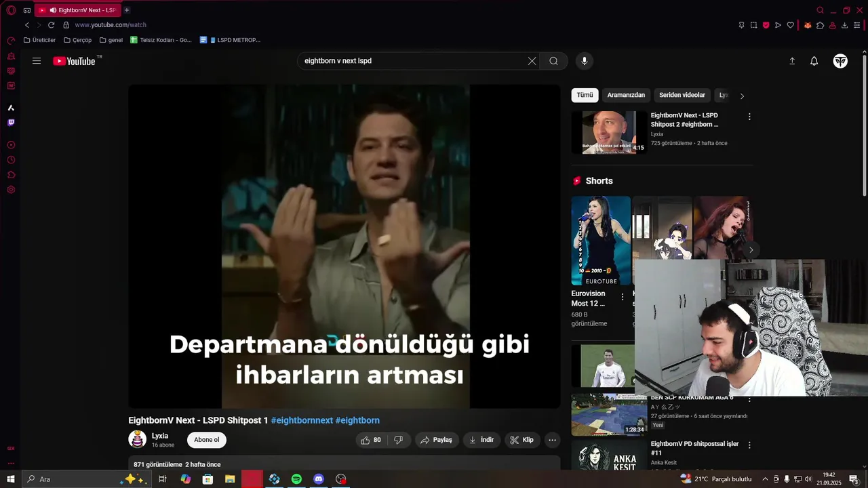Open sidebar settings gear in Opera
Image resolution: width=868 pixels, height=488 pixels.
tap(11, 190)
